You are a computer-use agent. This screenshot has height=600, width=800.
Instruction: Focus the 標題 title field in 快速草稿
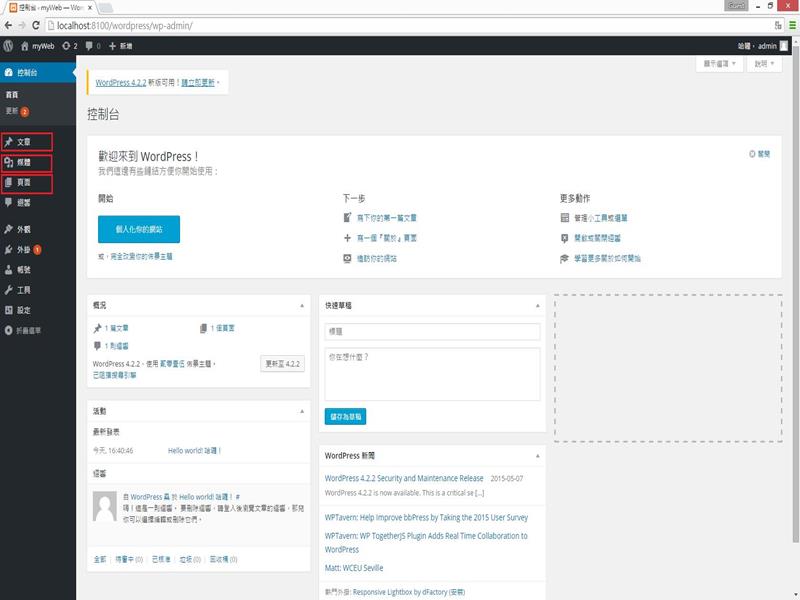click(432, 332)
